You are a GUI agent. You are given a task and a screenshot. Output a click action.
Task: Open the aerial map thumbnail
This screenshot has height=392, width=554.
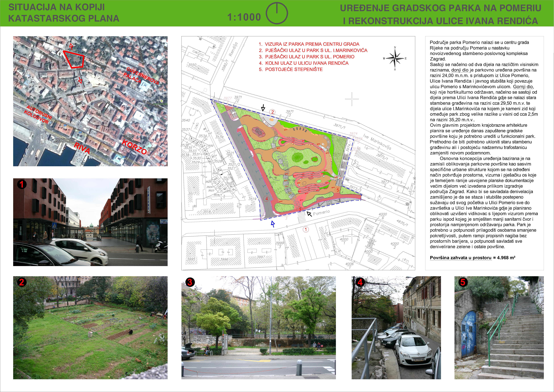(x=90, y=101)
